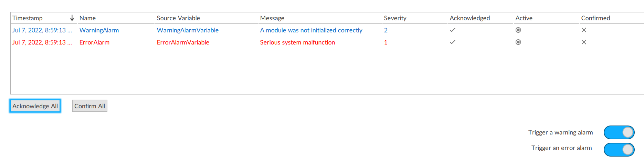
Task: Click WarningAlarm row acknowledged checkmark icon
Action: point(452,30)
